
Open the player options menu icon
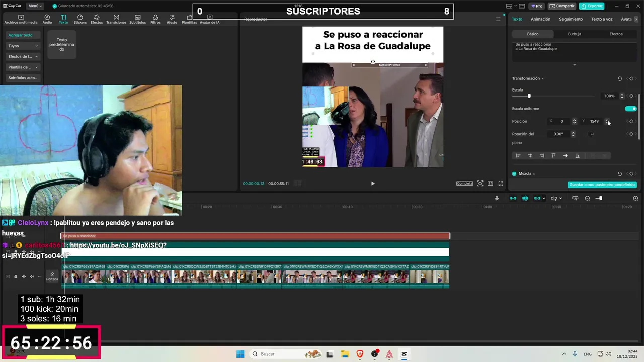(x=498, y=19)
